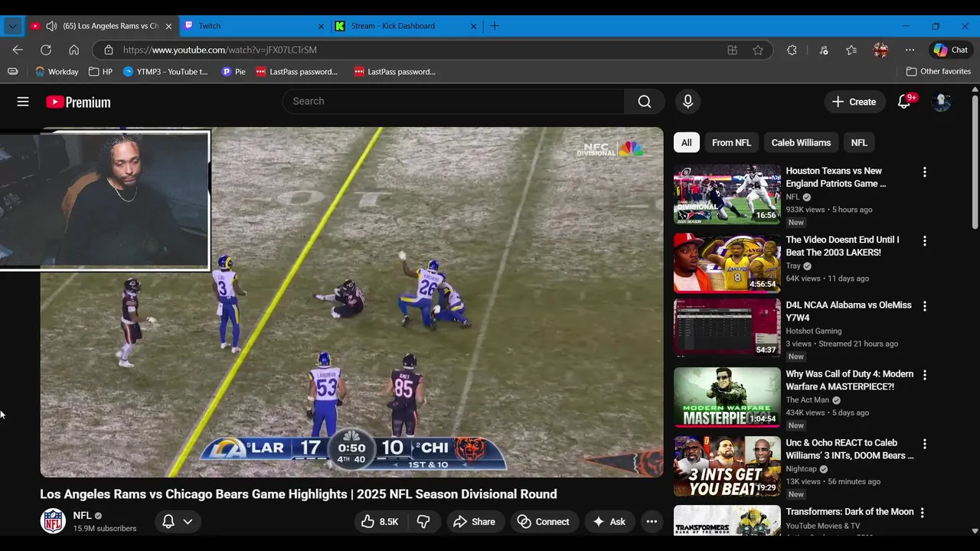Open split screen window icon in address bar
The width and height of the screenshot is (980, 551).
pyautogui.click(x=732, y=50)
